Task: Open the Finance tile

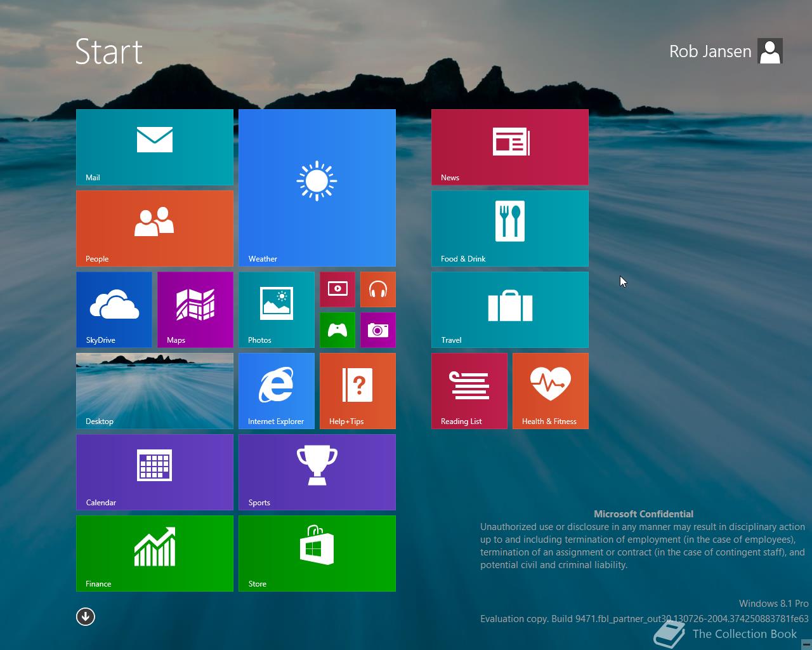Action: (x=155, y=554)
